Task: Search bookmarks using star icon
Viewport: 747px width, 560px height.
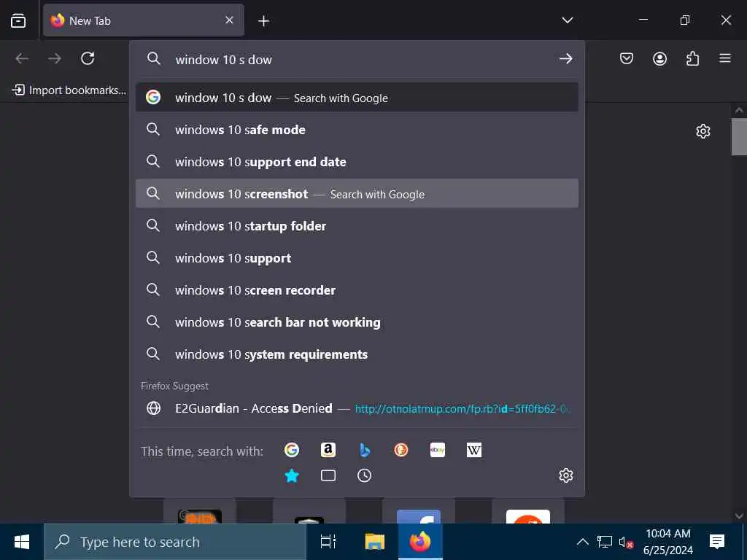Action: pyautogui.click(x=292, y=475)
